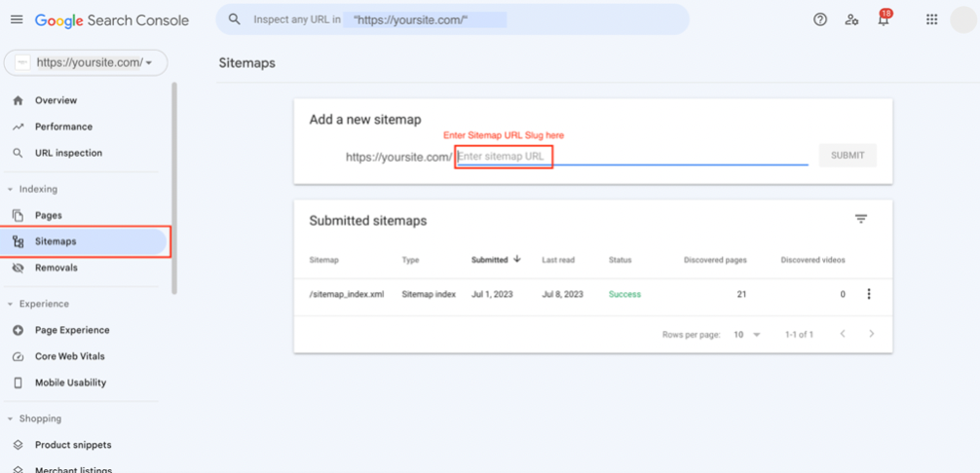Click the Help question mark icon

(820, 19)
